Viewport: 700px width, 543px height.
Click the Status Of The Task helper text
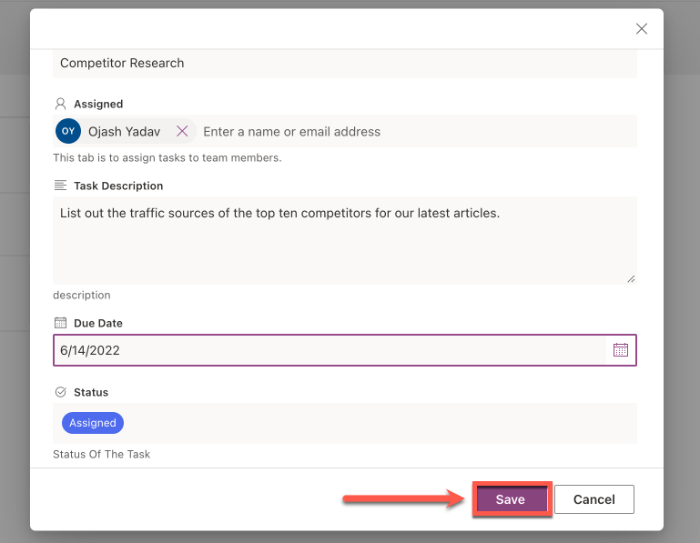pyautogui.click(x=101, y=454)
